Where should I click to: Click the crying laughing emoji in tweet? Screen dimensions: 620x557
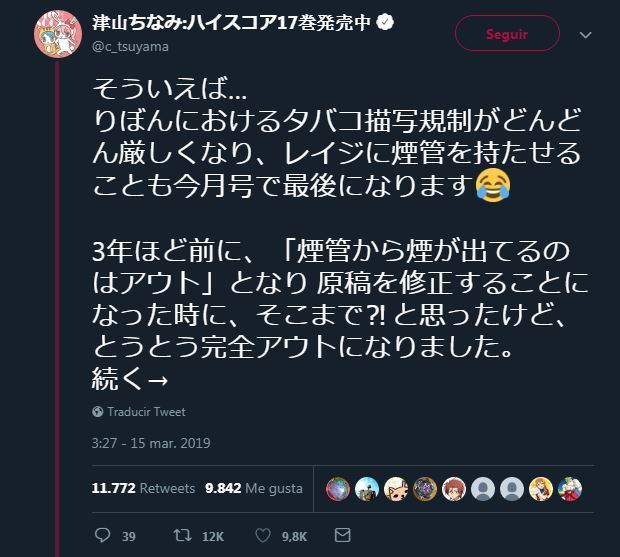coord(490,182)
